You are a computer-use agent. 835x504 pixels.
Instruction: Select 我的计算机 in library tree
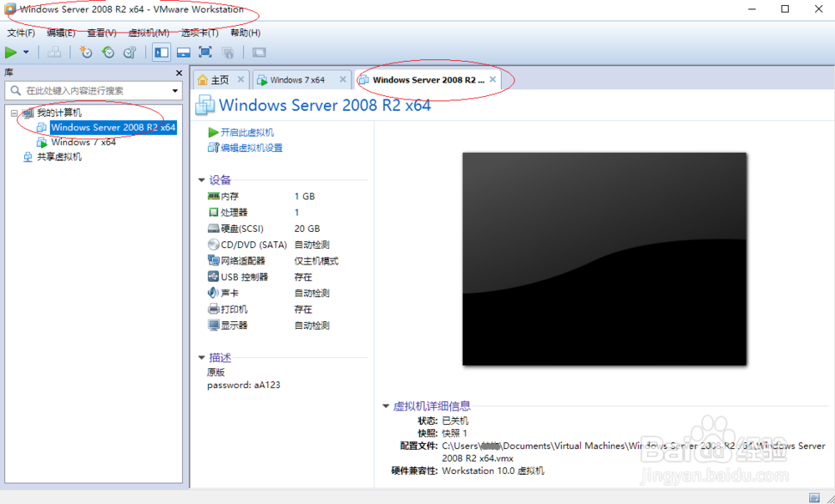coord(59,113)
